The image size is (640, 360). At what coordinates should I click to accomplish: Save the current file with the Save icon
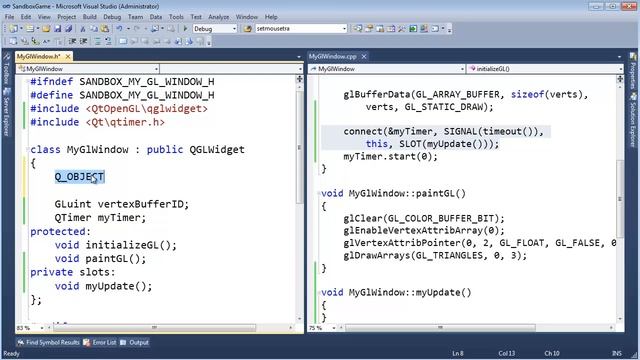coord(57,29)
